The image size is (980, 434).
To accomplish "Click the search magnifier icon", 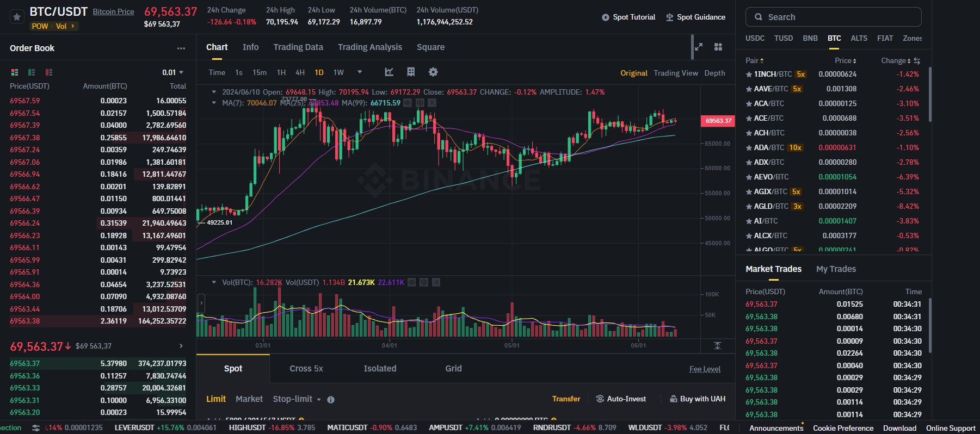I will [759, 17].
